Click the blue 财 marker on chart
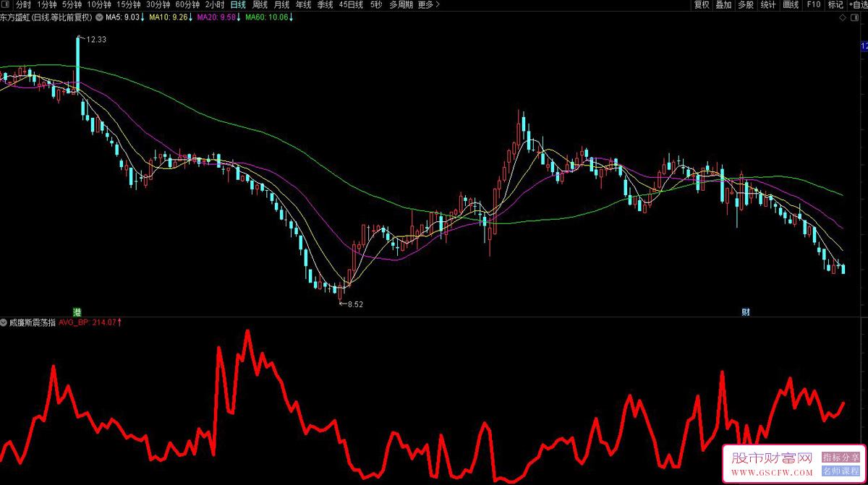The height and width of the screenshot is (485, 868). [746, 312]
